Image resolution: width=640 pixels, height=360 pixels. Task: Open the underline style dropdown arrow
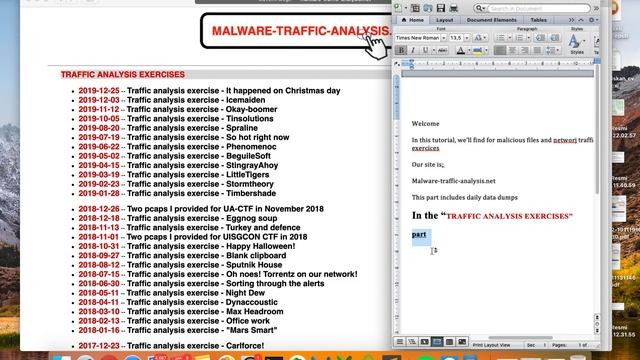coord(433,51)
